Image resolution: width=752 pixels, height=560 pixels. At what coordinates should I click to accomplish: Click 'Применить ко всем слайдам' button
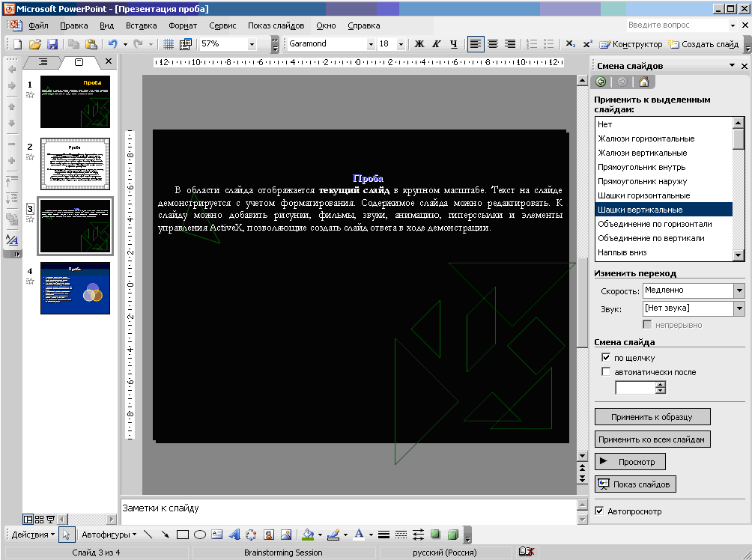coord(652,439)
